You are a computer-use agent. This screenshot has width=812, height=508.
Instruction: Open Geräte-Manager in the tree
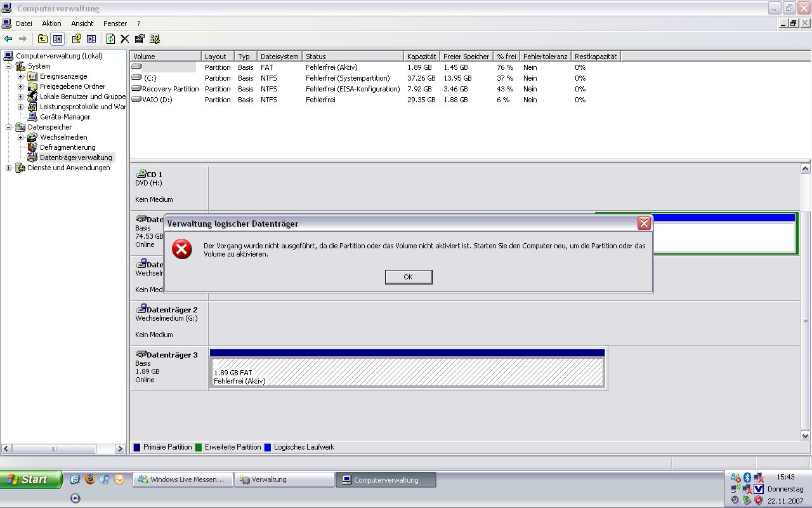(x=65, y=117)
